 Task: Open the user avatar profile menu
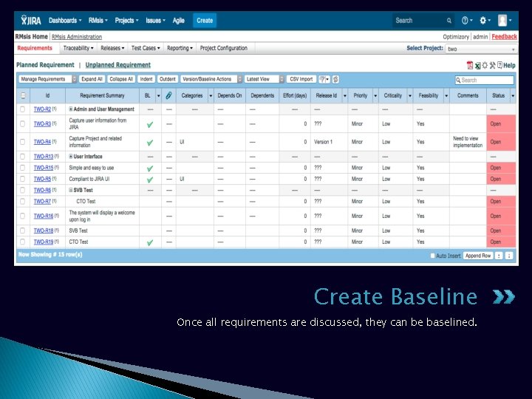coord(505,21)
